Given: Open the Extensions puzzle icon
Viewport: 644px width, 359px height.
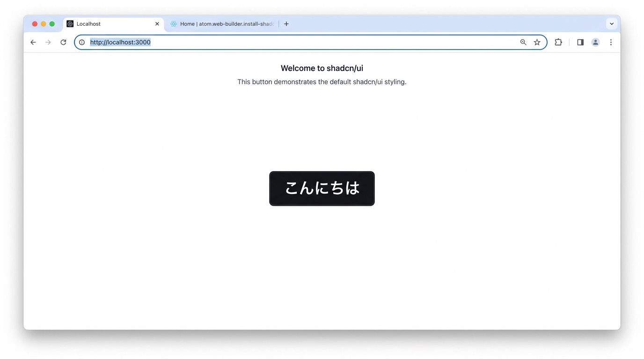Looking at the screenshot, I should click(558, 42).
